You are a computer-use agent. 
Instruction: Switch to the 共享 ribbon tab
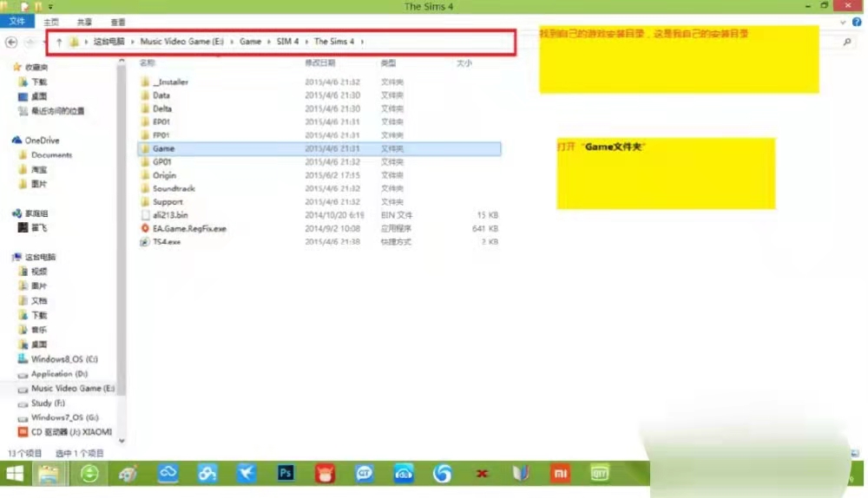click(85, 23)
